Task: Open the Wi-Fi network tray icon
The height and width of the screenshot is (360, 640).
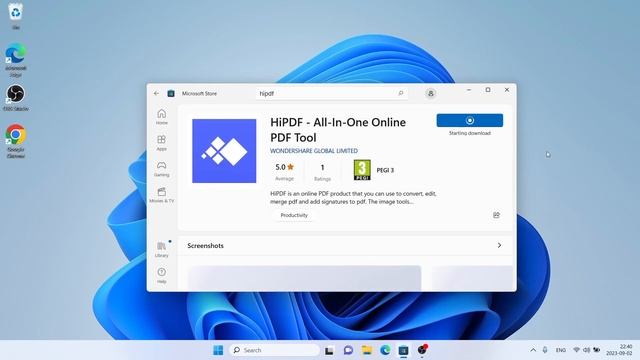Action: [576, 350]
